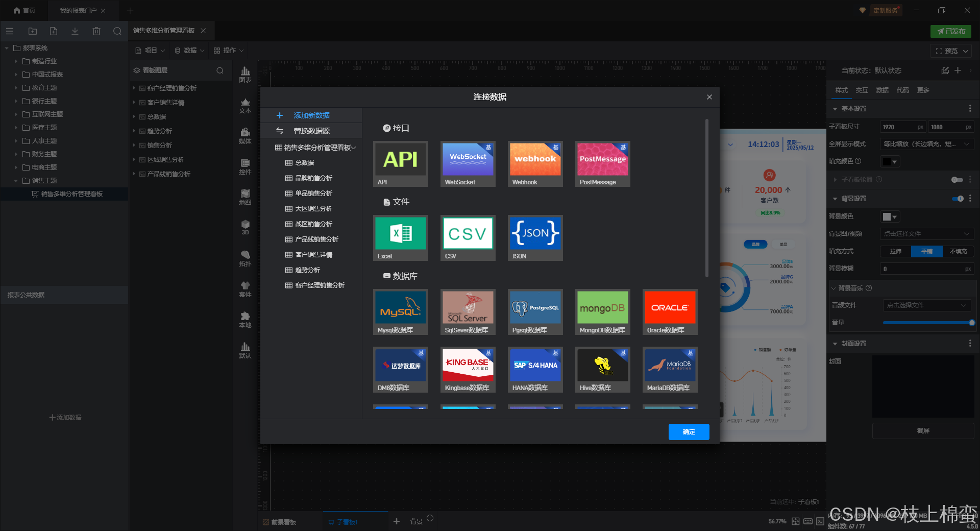Close the 连接数据 dialog
The image size is (980, 531).
(x=709, y=97)
